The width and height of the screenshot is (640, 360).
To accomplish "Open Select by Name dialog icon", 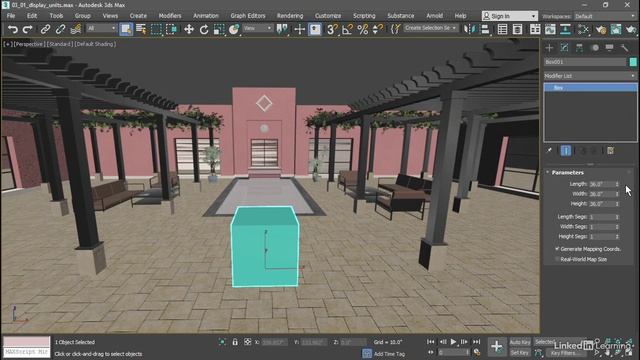I will pyautogui.click(x=141, y=29).
